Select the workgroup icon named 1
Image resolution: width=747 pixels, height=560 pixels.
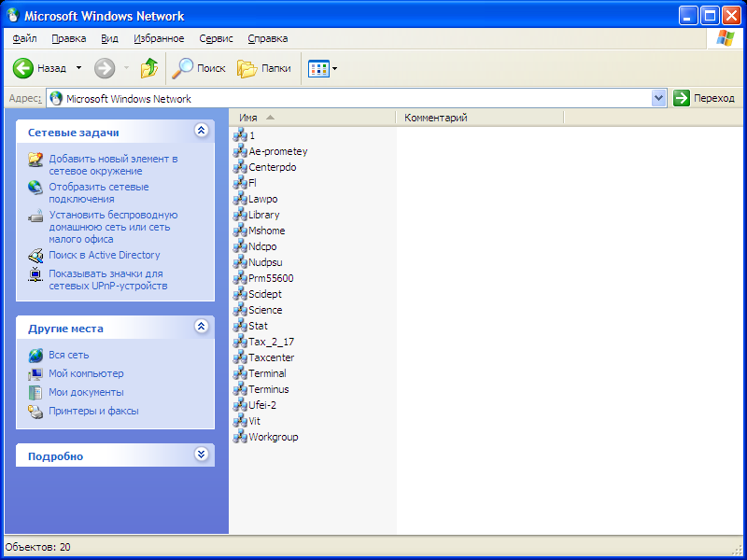click(240, 135)
